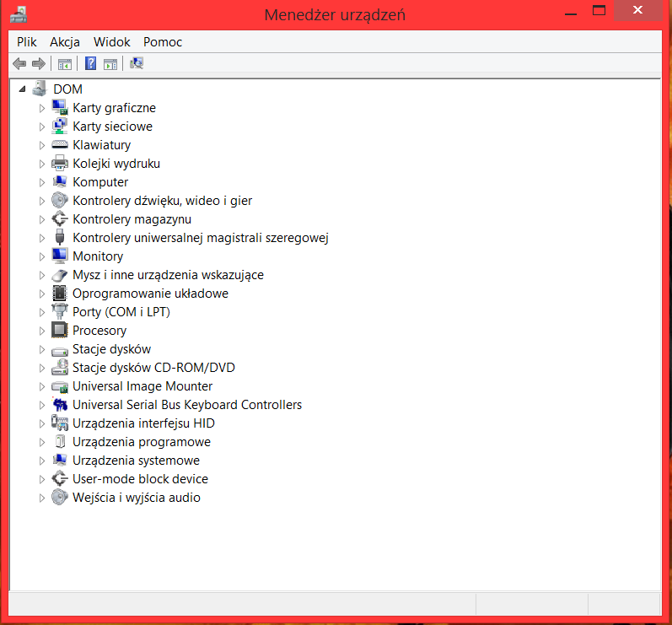Open Help via blue question mark icon

click(90, 63)
